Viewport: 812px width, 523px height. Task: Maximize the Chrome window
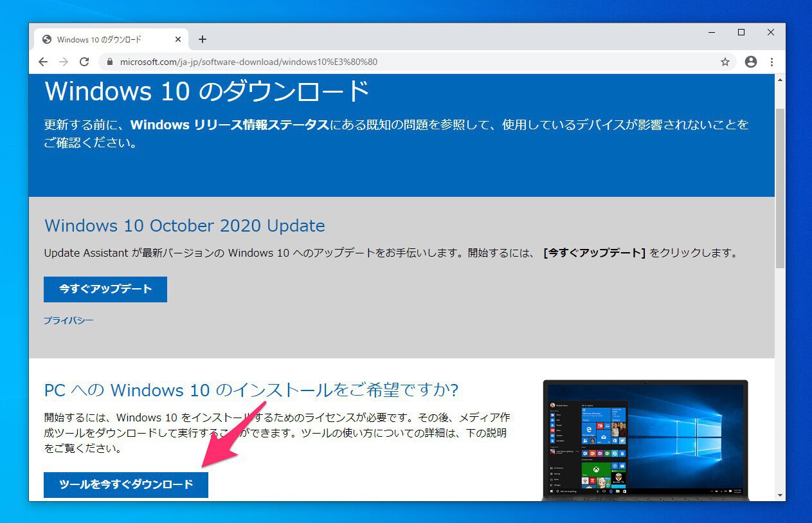(741, 32)
